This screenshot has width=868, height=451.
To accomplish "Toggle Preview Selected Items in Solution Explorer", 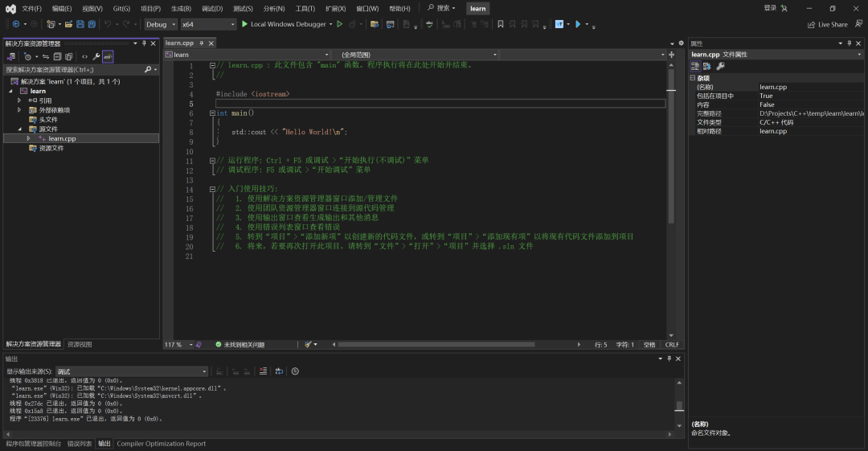I will point(108,57).
